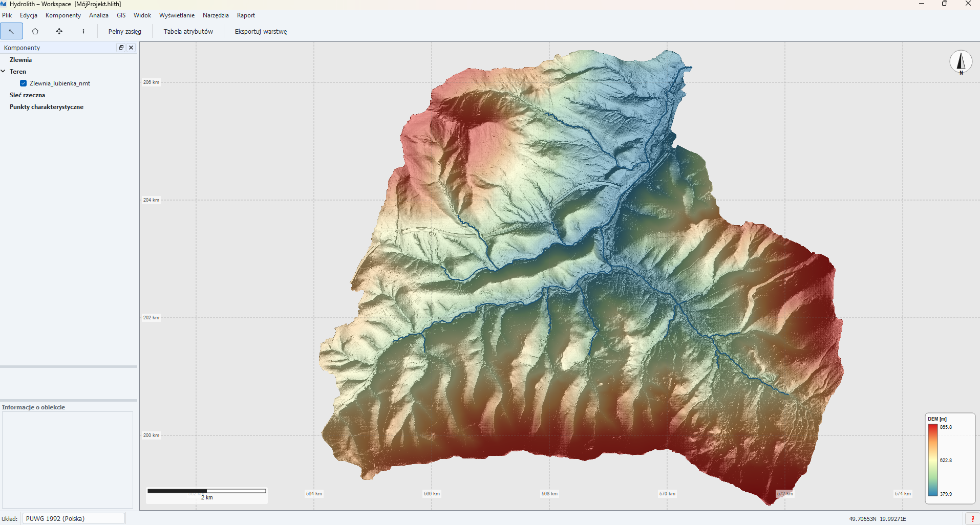This screenshot has width=980, height=525.
Task: Open the Komponenty menu
Action: pyautogui.click(x=63, y=15)
